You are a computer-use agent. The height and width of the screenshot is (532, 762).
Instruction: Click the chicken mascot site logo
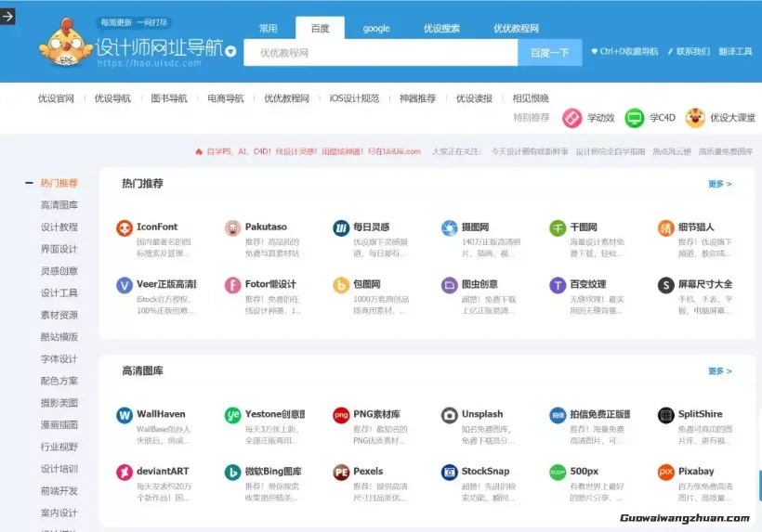[x=66, y=42]
